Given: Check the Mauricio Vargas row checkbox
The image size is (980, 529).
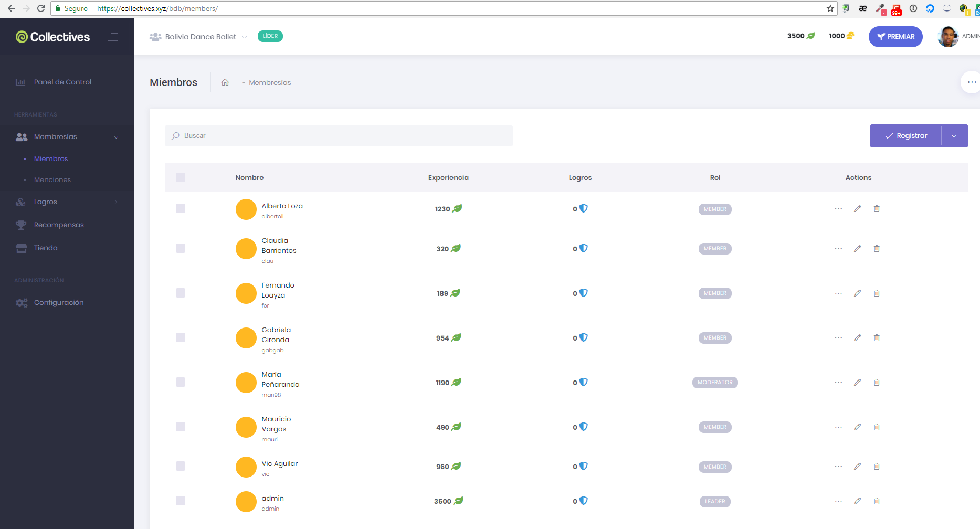Looking at the screenshot, I should pyautogui.click(x=181, y=427).
